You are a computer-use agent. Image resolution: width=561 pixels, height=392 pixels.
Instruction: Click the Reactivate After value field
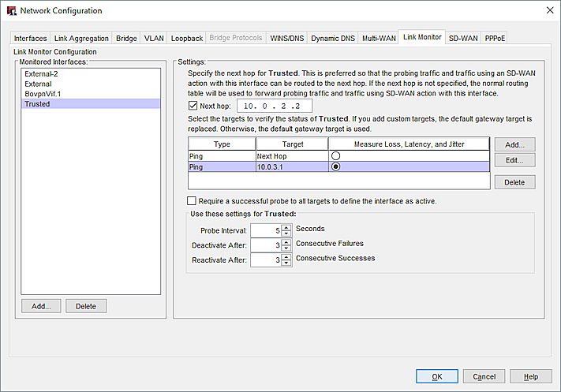(x=266, y=260)
